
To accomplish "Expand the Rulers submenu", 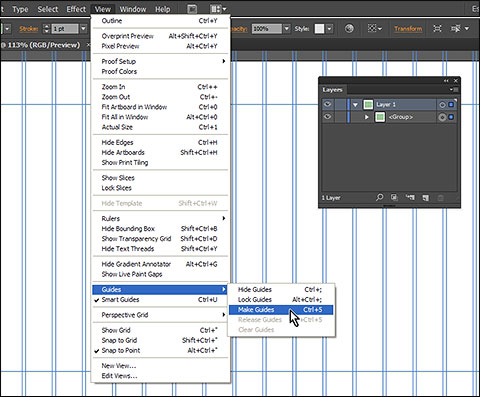I will pyautogui.click(x=159, y=219).
